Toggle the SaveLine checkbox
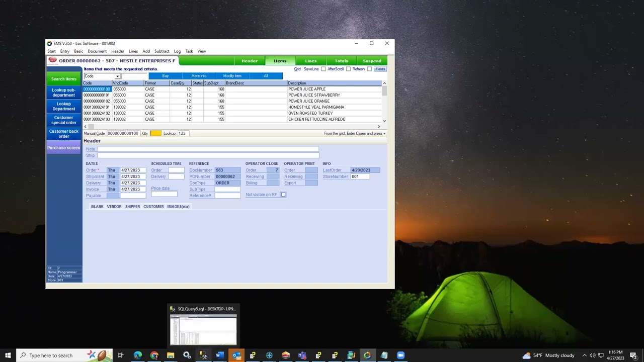 (323, 69)
